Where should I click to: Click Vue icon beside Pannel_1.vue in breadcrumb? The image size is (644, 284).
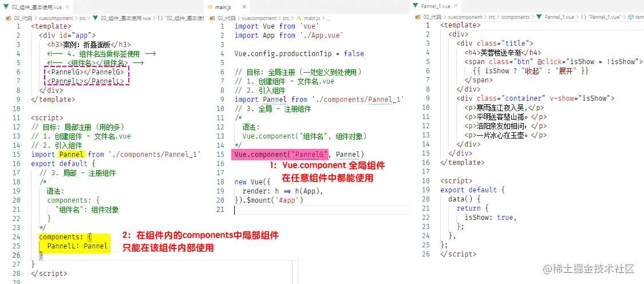540,17
